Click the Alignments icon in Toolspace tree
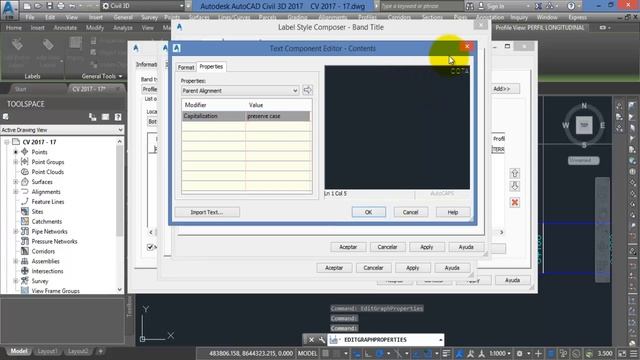The image size is (640, 360). tap(24, 191)
